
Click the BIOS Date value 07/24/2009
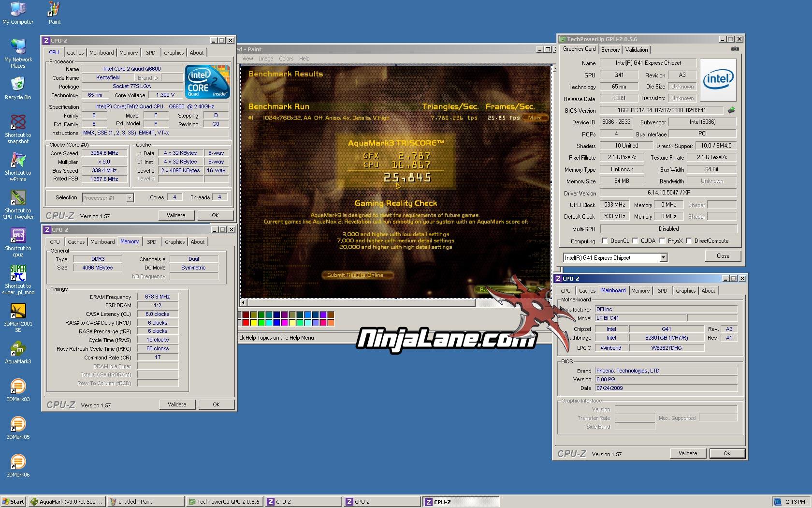click(666, 388)
